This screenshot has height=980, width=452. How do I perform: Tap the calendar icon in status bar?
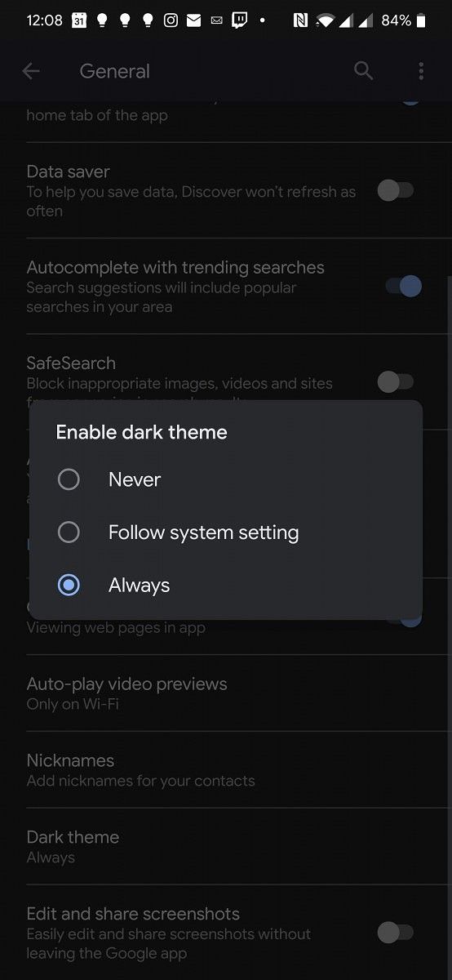(x=79, y=20)
